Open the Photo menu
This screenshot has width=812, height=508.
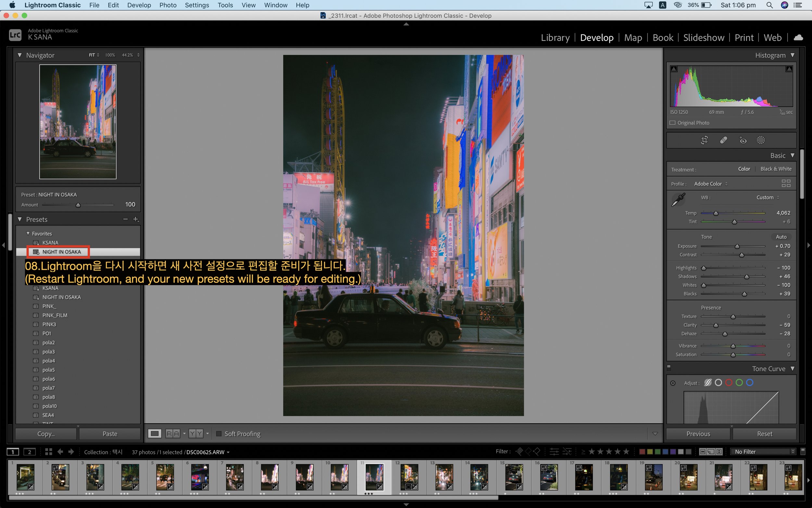point(168,5)
